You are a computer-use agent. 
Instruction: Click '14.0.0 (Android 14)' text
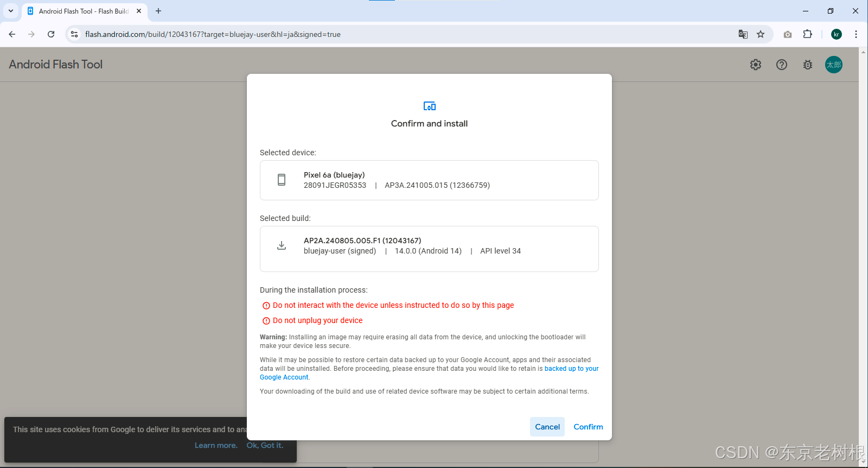tap(428, 251)
